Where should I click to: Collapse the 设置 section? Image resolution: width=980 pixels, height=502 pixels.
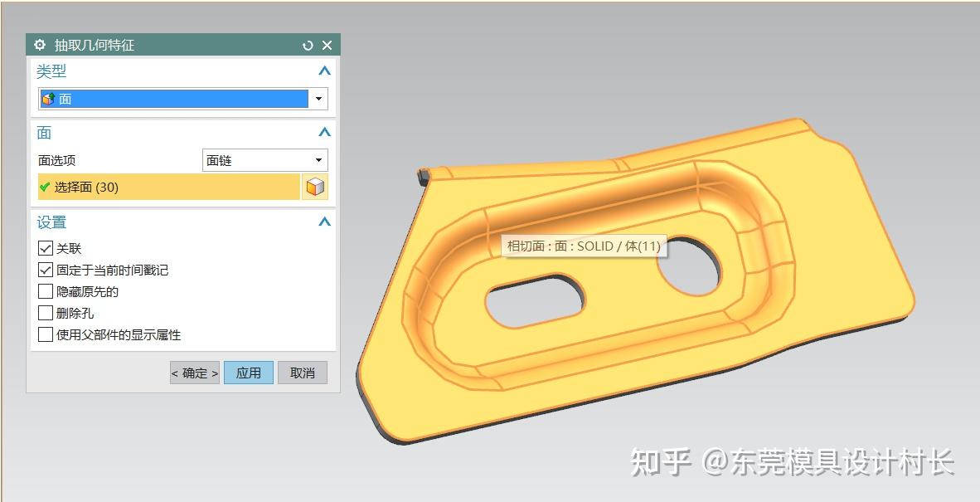(x=324, y=222)
